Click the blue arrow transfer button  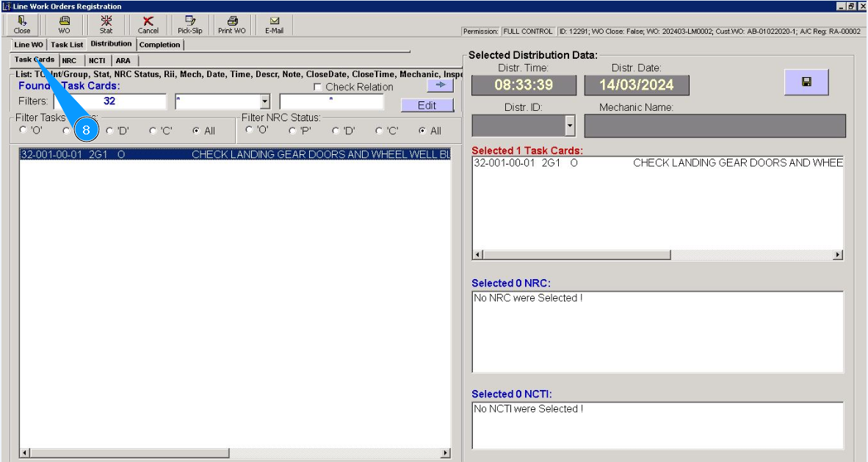pos(440,85)
